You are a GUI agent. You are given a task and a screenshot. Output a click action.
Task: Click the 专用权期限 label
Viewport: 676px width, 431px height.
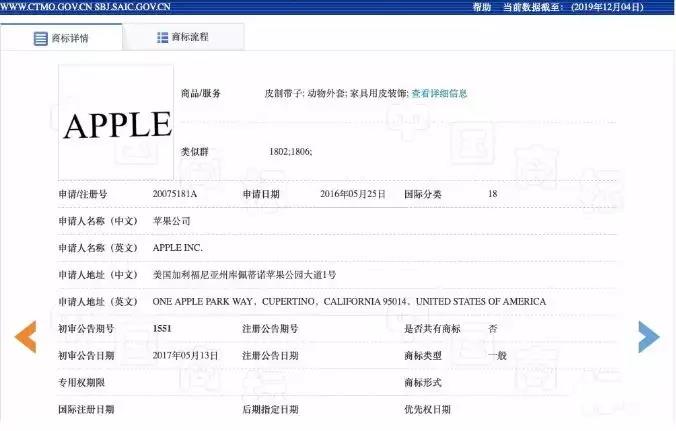[x=81, y=382]
